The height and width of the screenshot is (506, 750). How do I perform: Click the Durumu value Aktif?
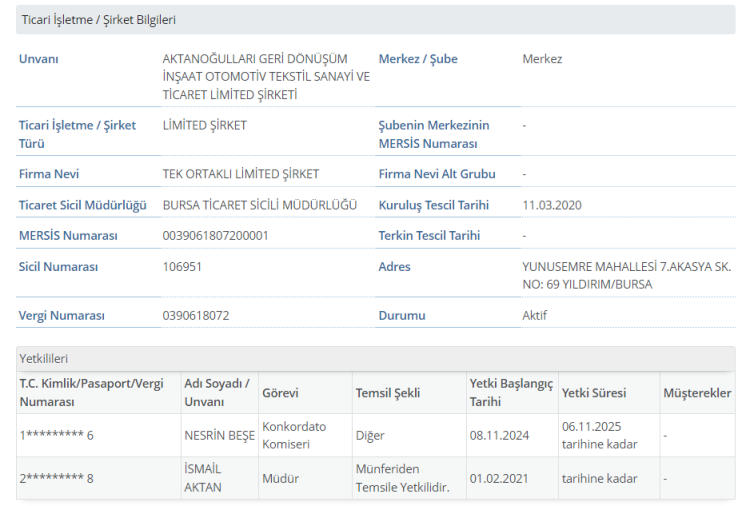pyautogui.click(x=535, y=316)
